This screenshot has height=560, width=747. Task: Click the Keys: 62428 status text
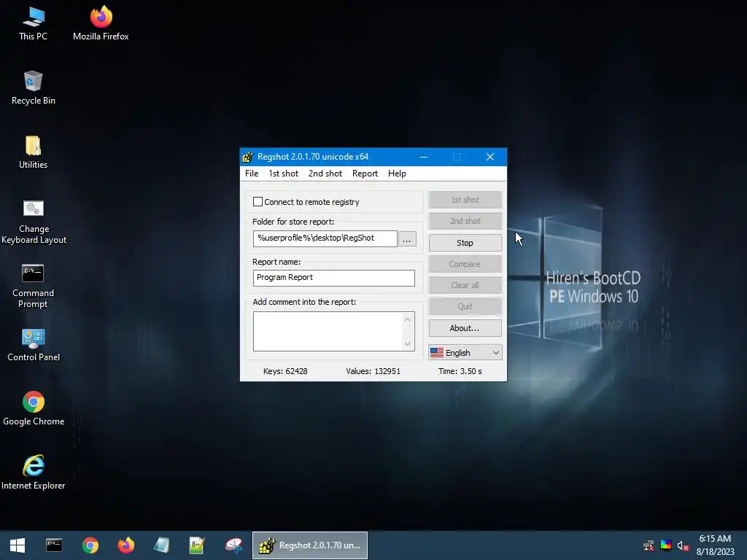coord(285,371)
